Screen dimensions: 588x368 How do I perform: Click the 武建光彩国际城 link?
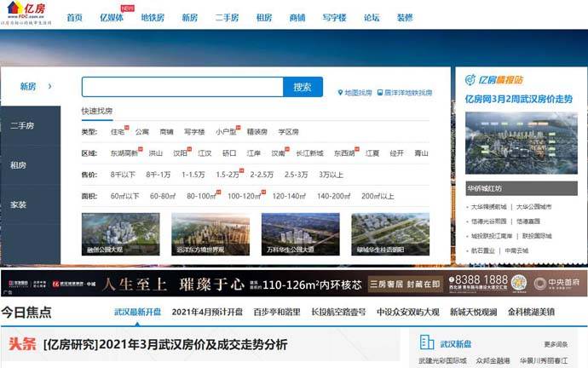click(442, 361)
